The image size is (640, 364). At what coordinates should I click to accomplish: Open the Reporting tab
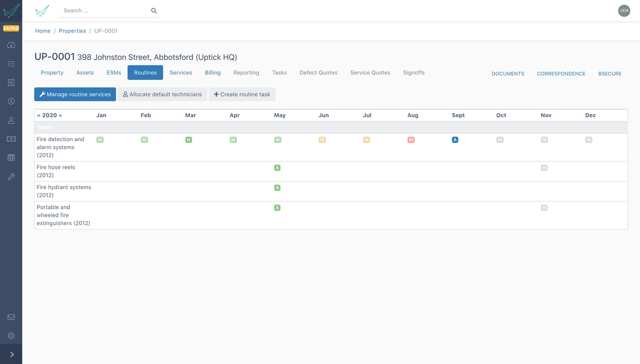click(x=246, y=72)
